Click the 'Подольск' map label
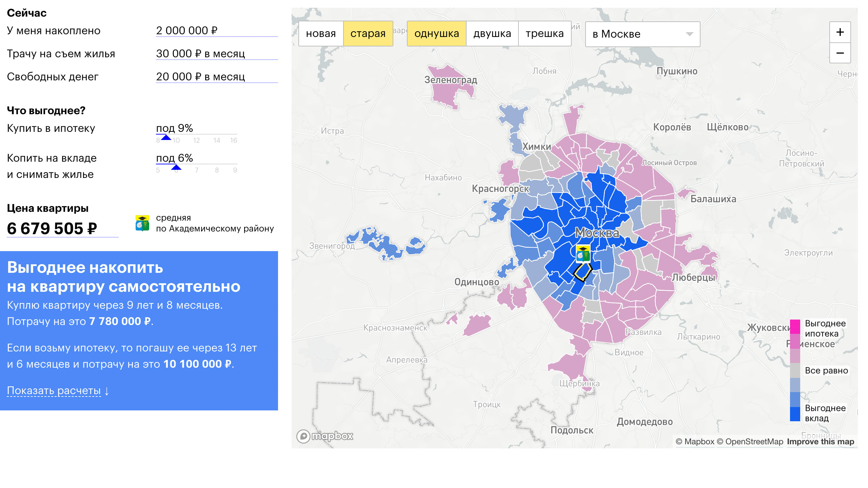868x488 pixels. point(572,430)
